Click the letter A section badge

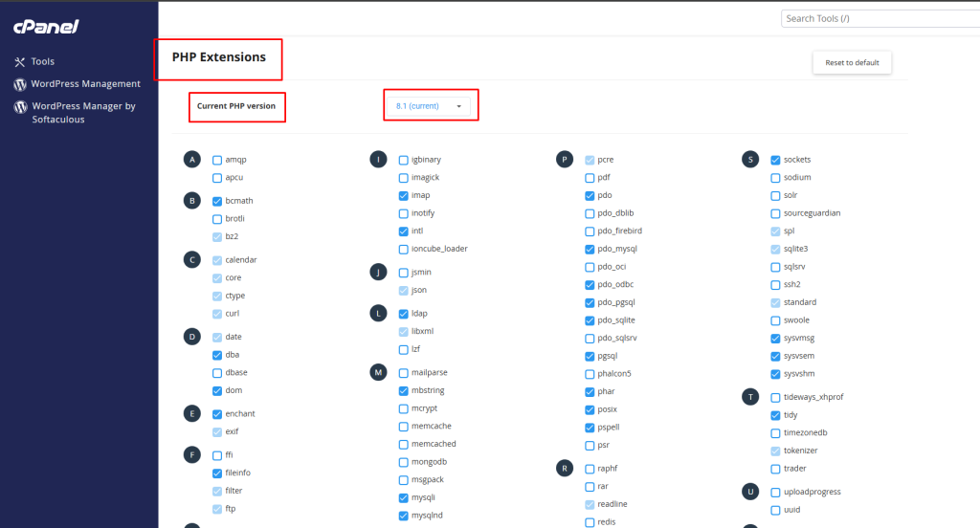tap(191, 160)
